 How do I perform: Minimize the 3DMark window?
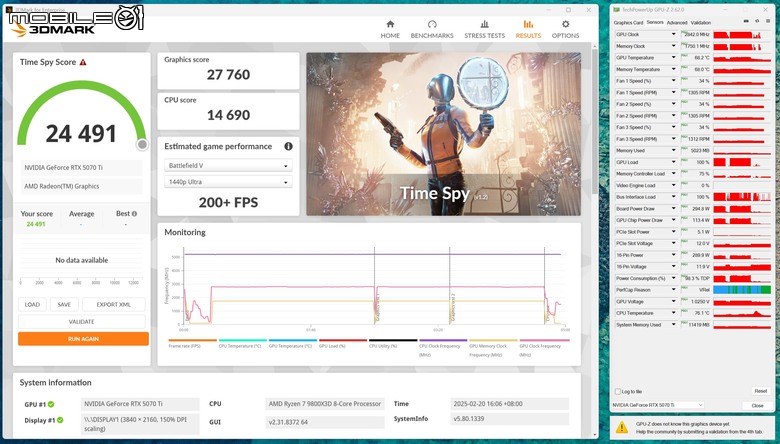[547, 9]
